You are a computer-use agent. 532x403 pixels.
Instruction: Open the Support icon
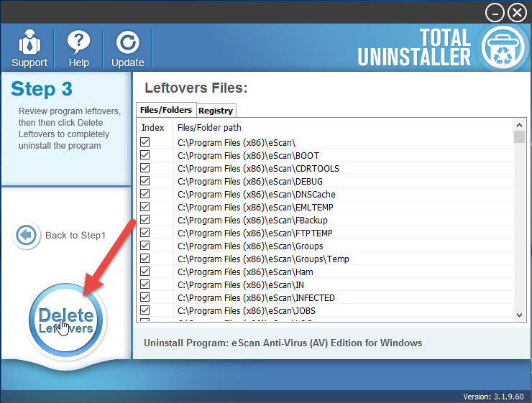pos(29,42)
